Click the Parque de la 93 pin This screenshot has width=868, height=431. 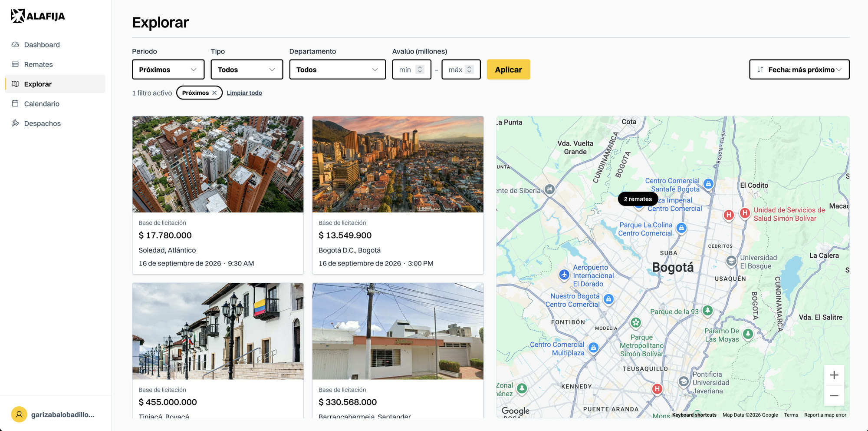[708, 310]
